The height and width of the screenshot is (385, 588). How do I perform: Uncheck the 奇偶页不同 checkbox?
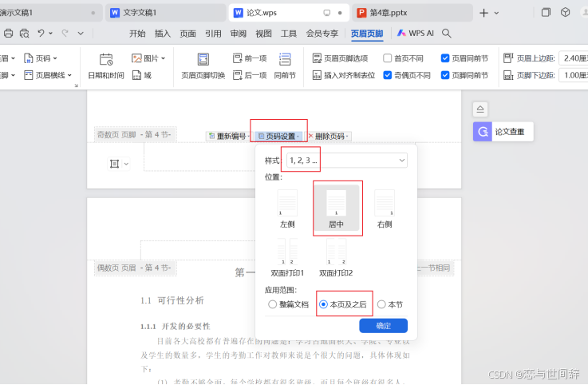click(x=388, y=75)
